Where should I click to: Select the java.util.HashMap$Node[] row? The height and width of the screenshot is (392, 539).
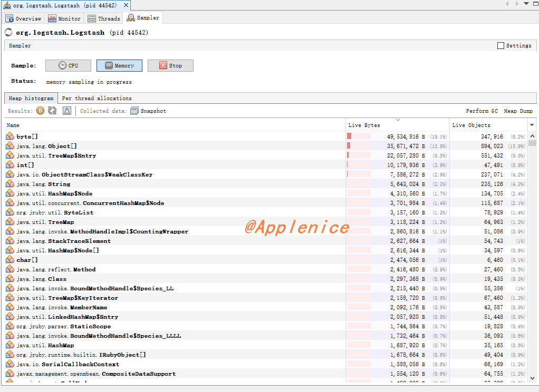pos(266,250)
